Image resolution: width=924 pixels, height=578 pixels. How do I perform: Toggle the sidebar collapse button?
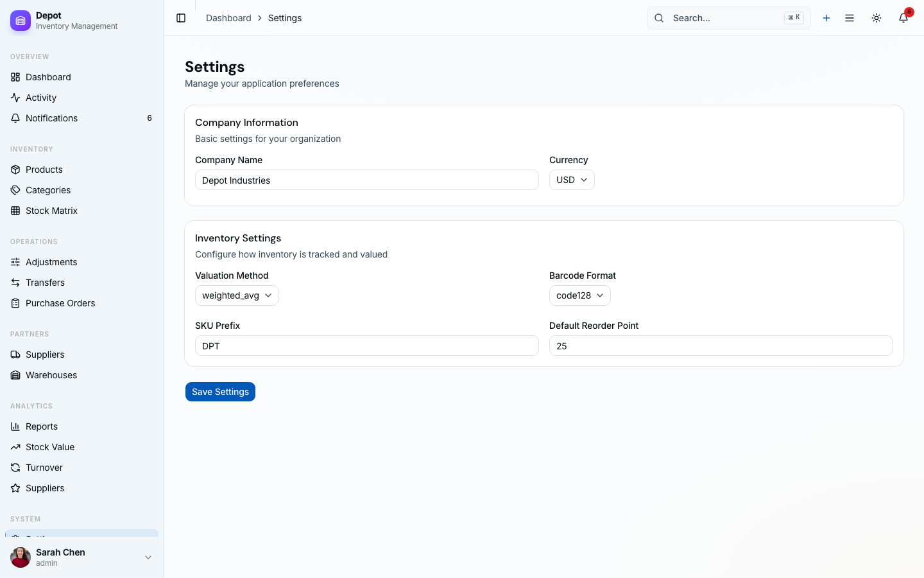(x=181, y=18)
